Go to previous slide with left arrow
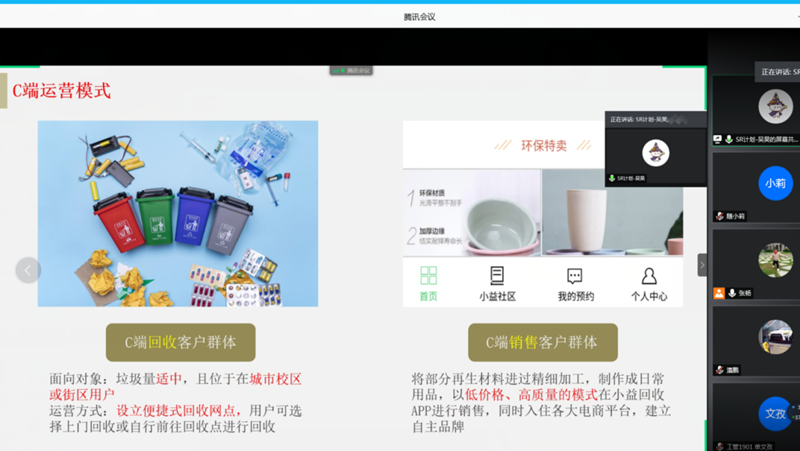The width and height of the screenshot is (800, 451). coord(28,269)
